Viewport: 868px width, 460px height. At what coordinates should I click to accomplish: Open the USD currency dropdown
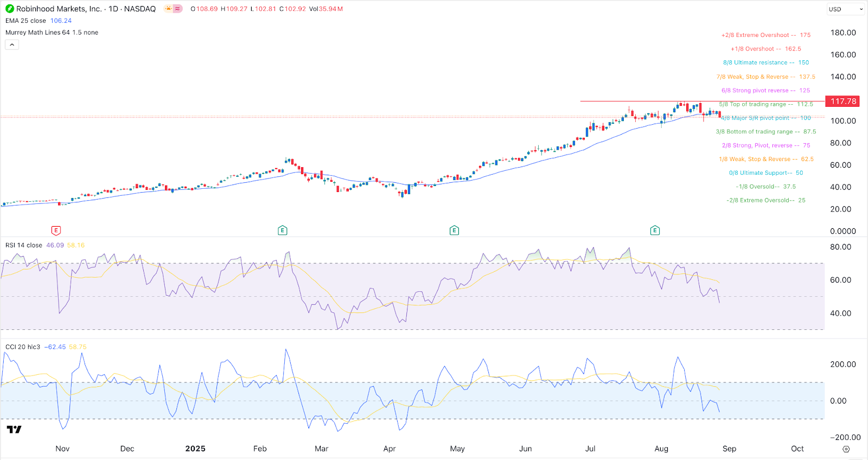coord(845,9)
